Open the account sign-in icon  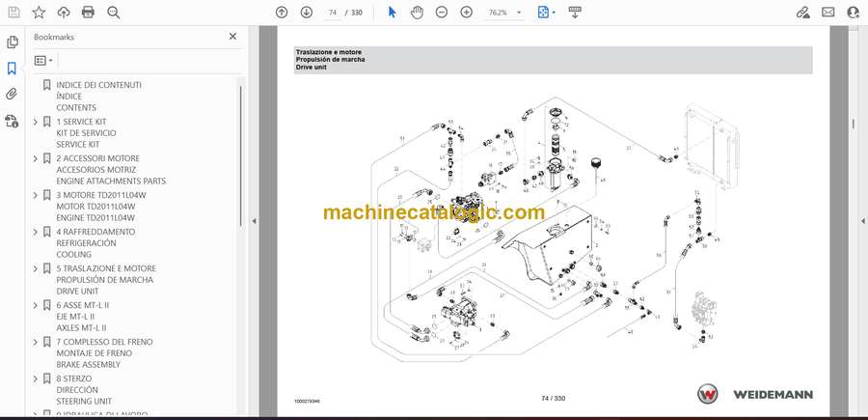tap(854, 13)
